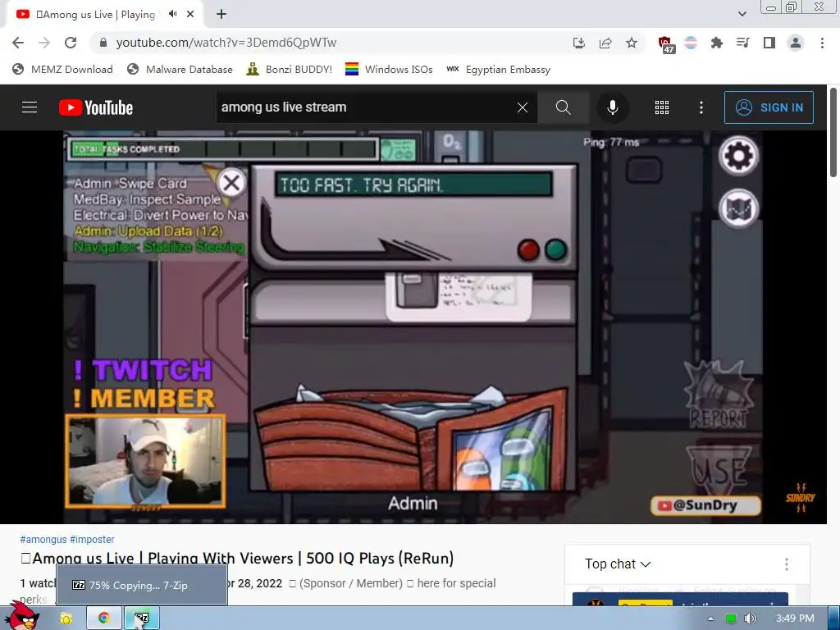840x630 pixels.
Task: Open the Bonzi BUDDY! bookmark
Action: tap(290, 70)
